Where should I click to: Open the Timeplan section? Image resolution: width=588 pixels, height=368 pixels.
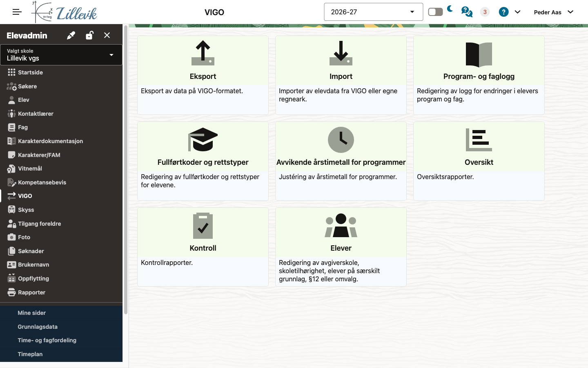[61, 354]
